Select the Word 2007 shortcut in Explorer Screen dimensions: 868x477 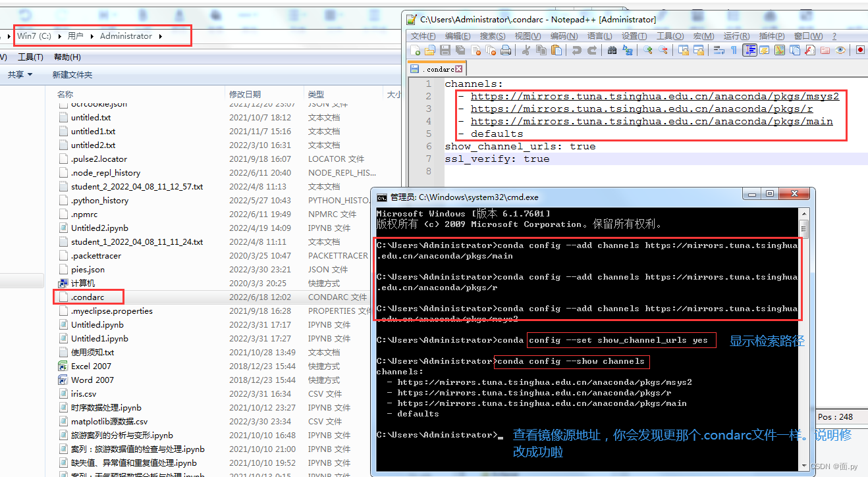point(92,380)
